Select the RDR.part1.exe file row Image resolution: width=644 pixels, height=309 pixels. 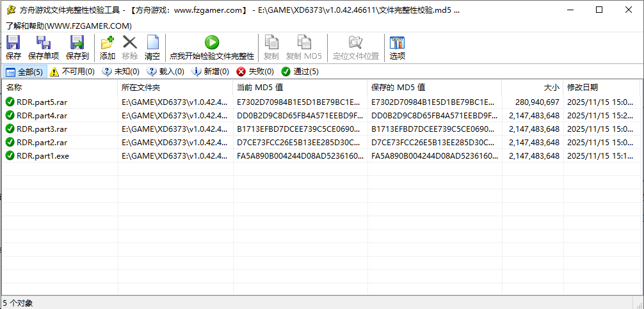point(43,155)
